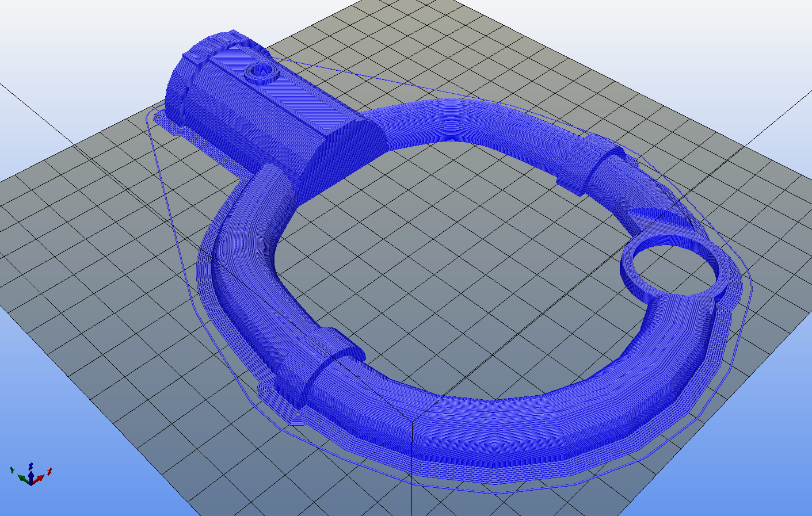Click the small green axis label marker
This screenshot has width=812, height=516.
[12, 470]
